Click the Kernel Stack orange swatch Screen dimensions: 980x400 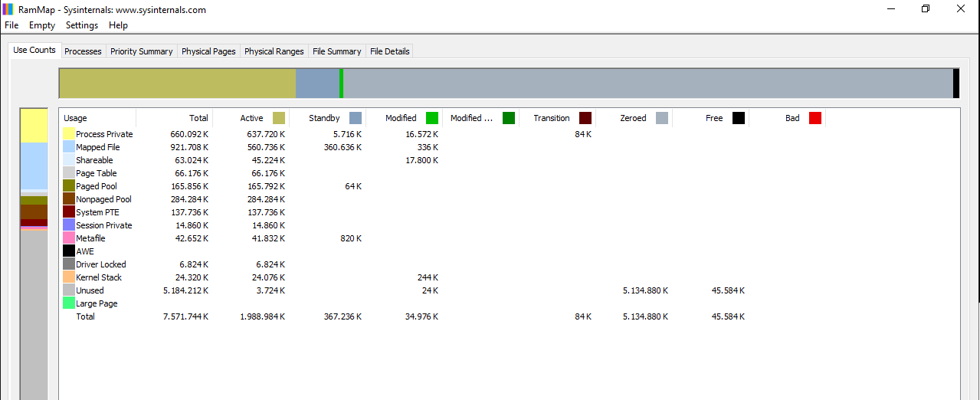(x=68, y=277)
